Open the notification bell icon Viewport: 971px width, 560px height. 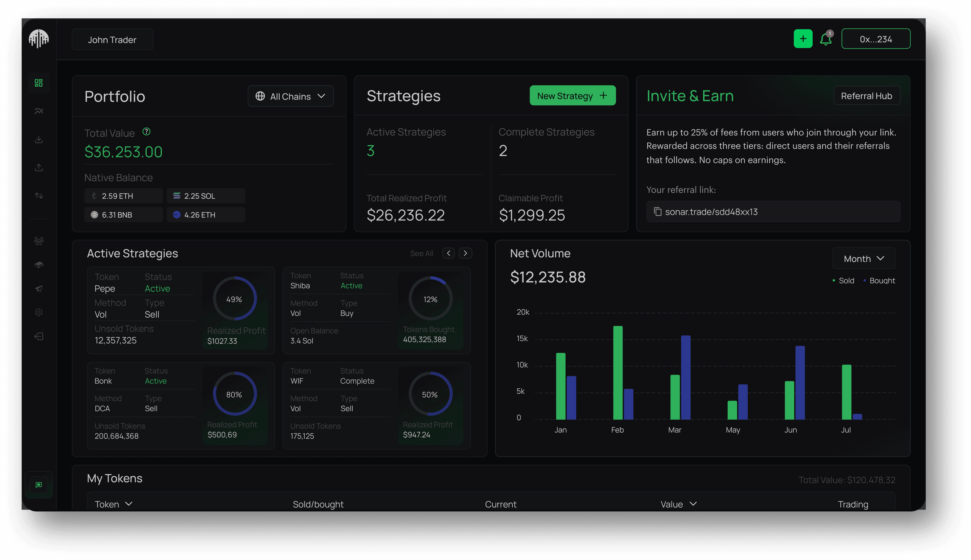tap(825, 39)
